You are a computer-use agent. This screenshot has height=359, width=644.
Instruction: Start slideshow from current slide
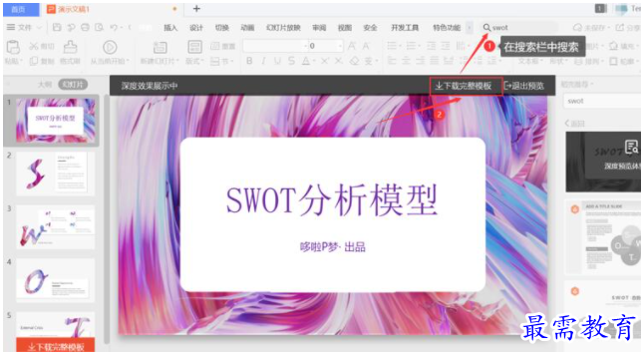110,47
